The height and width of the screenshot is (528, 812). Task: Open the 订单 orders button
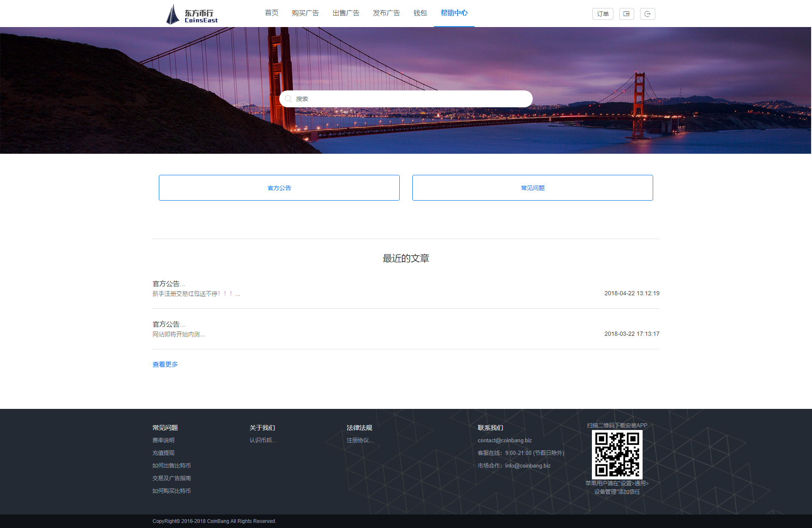(603, 14)
